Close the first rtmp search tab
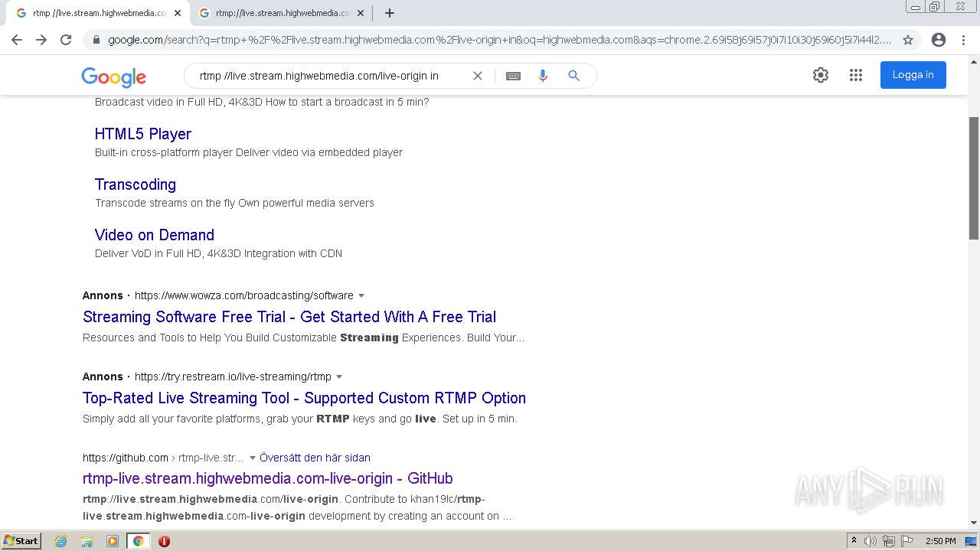 tap(178, 13)
